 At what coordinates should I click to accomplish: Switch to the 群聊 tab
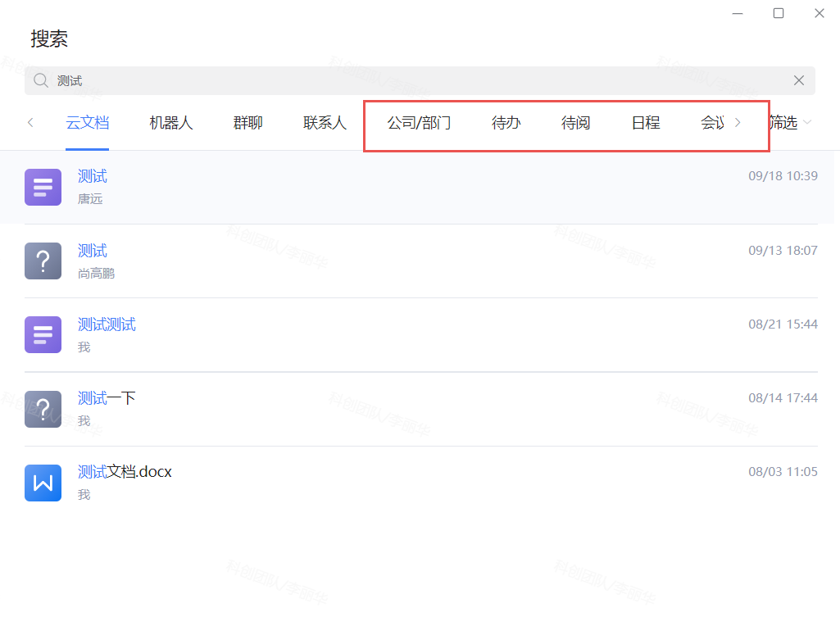tap(247, 123)
